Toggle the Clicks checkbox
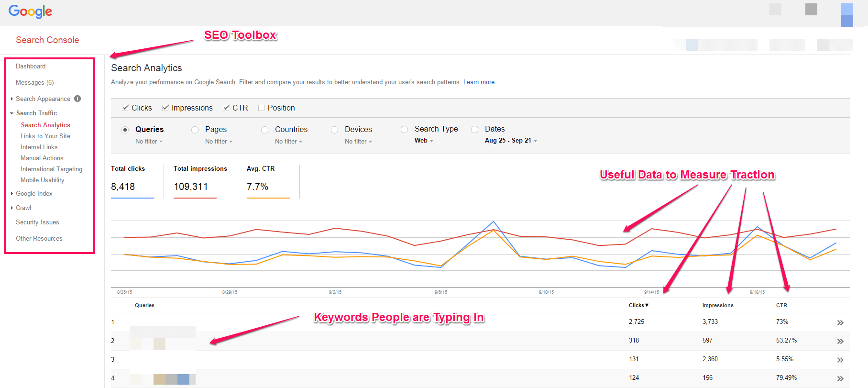 [125, 108]
